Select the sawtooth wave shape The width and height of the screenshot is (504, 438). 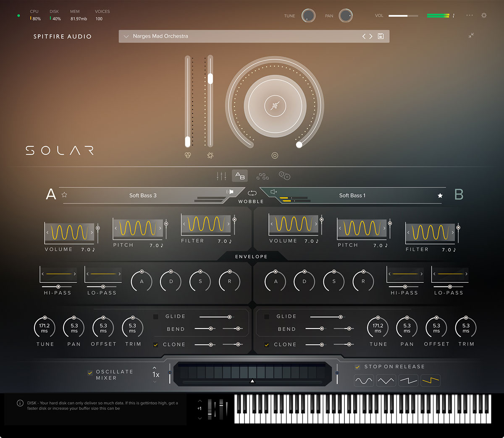[x=408, y=381]
